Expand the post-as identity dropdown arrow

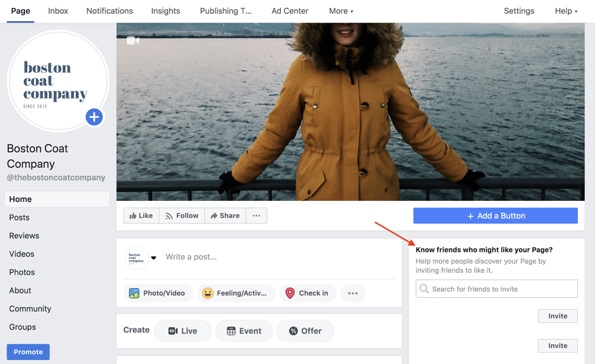pyautogui.click(x=153, y=258)
